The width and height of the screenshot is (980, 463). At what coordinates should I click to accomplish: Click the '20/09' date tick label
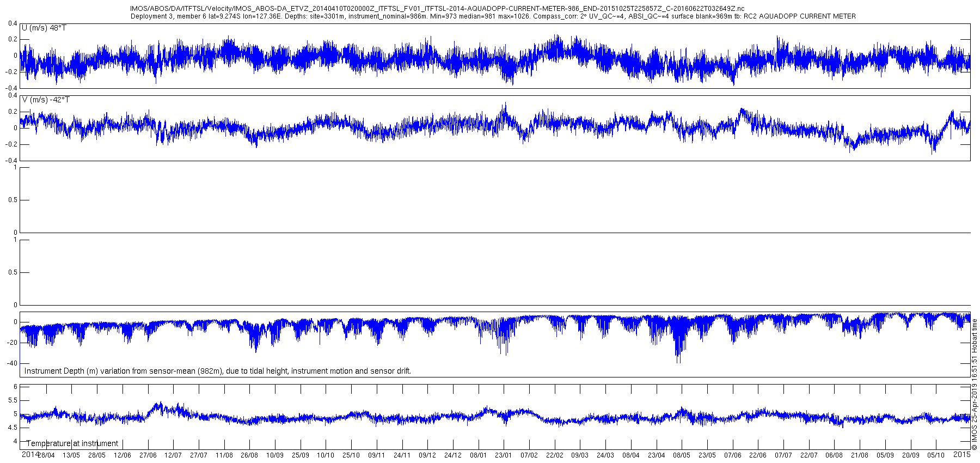tap(911, 455)
